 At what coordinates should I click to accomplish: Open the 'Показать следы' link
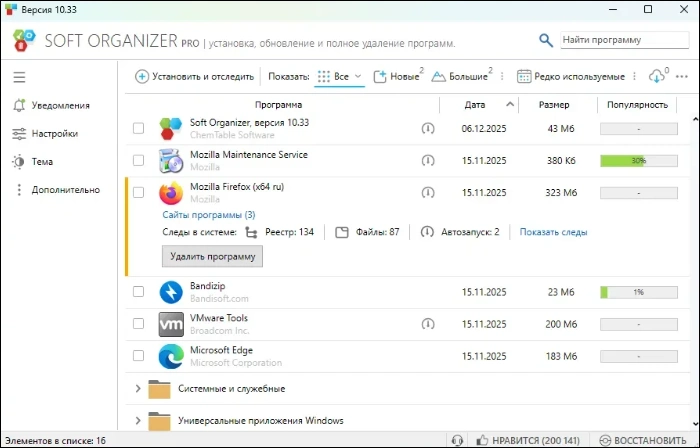coord(553,232)
